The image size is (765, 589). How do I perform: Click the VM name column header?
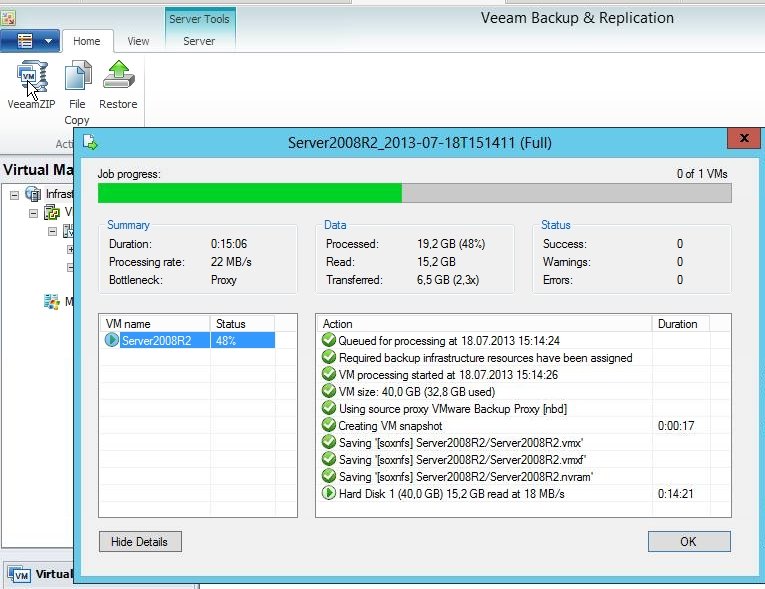(155, 324)
